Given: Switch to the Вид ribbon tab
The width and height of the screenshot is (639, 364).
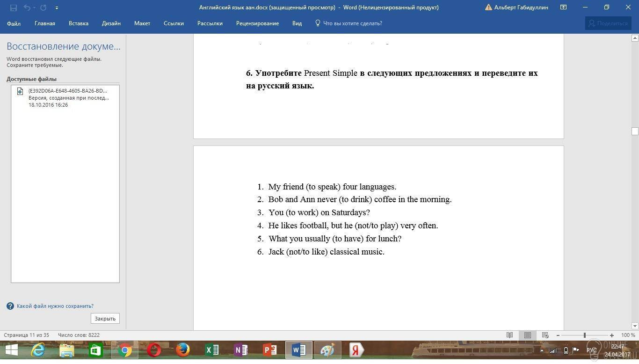Looking at the screenshot, I should click(297, 23).
